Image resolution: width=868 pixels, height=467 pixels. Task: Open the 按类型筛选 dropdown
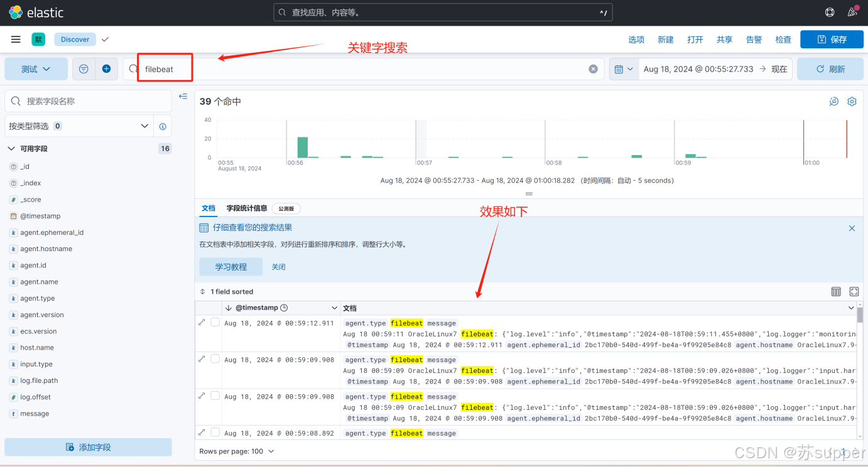click(79, 126)
